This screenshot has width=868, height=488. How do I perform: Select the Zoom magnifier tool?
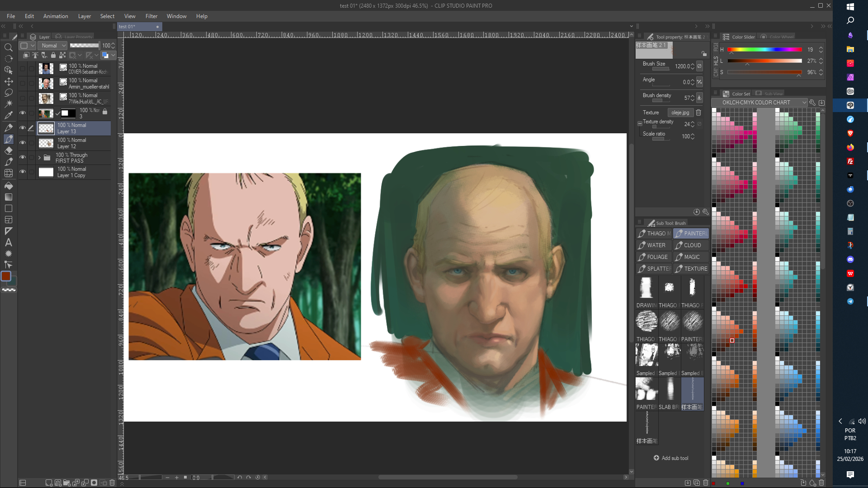[x=8, y=47]
